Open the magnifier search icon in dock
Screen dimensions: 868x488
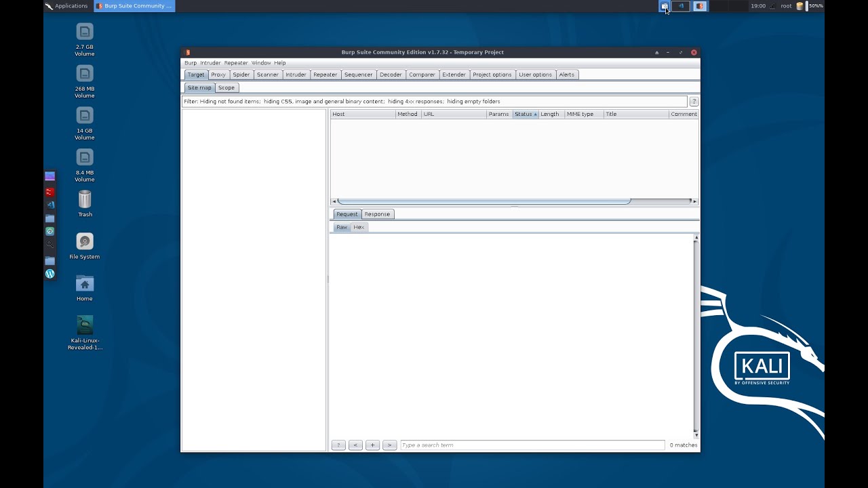click(50, 245)
